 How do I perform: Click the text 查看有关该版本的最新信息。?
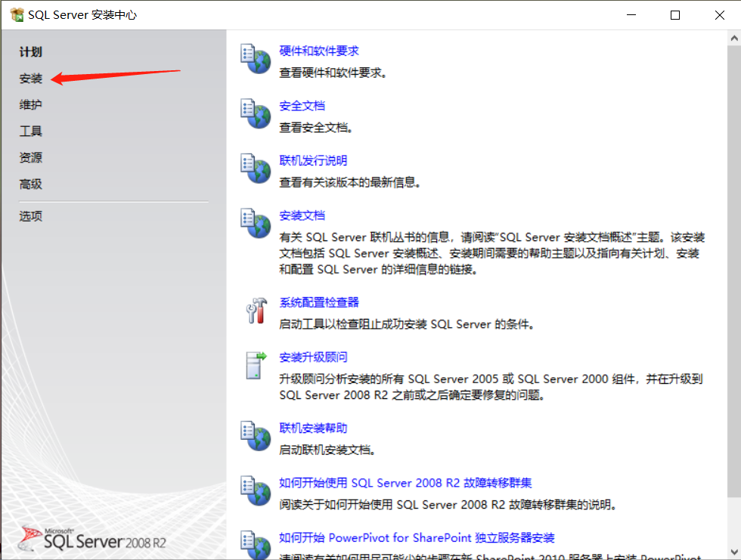350,182
